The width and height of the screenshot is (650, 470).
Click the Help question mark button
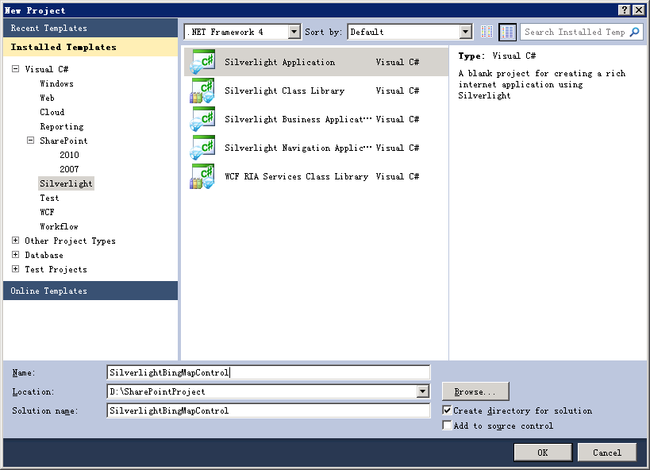tap(624, 10)
